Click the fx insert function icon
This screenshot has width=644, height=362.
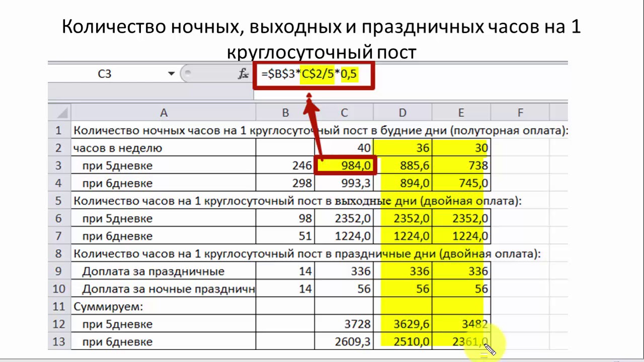tap(243, 74)
